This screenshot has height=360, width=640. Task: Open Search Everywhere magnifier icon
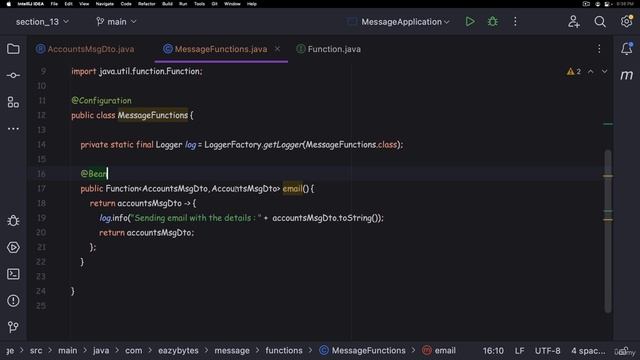coord(600,22)
